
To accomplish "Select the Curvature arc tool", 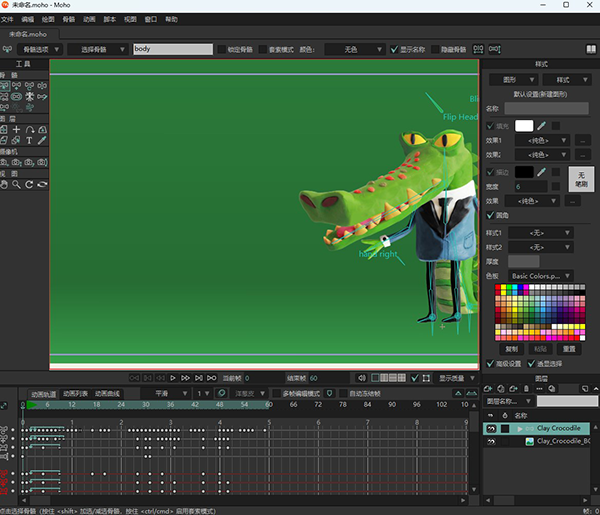I will point(29,129).
